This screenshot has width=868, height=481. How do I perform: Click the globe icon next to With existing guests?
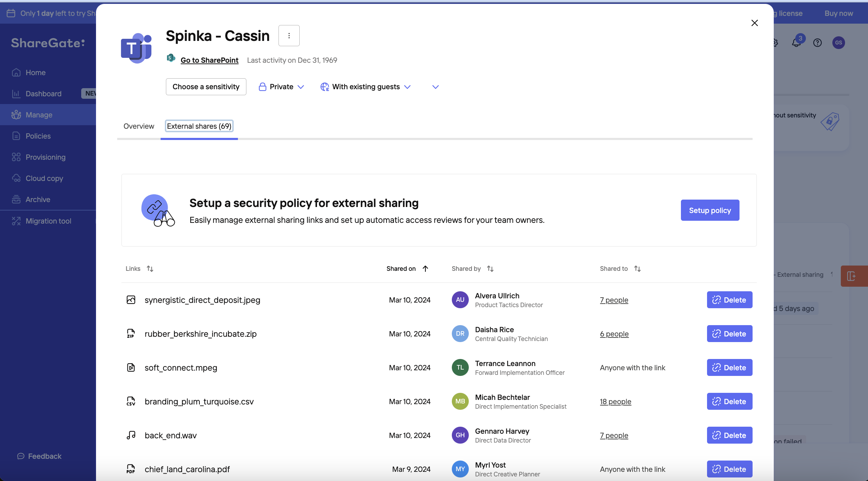(324, 87)
